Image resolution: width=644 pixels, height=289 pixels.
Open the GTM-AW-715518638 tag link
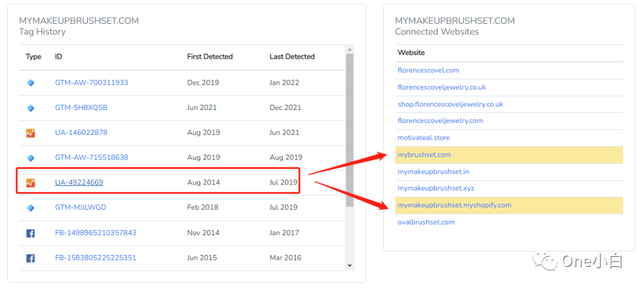(x=92, y=158)
